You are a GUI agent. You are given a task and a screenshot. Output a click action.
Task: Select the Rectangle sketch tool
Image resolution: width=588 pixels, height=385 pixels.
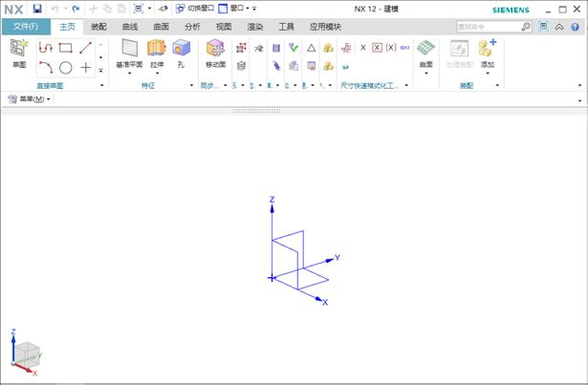point(65,48)
